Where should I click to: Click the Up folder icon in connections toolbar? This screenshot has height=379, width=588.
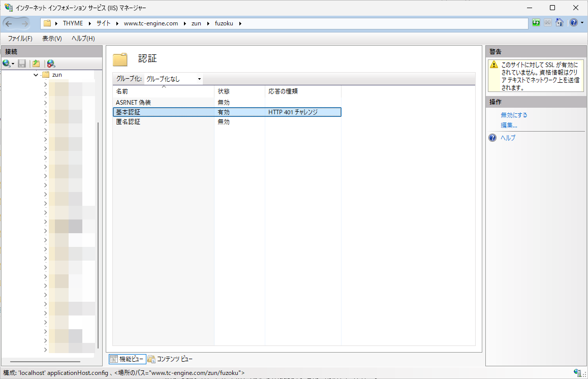point(36,64)
